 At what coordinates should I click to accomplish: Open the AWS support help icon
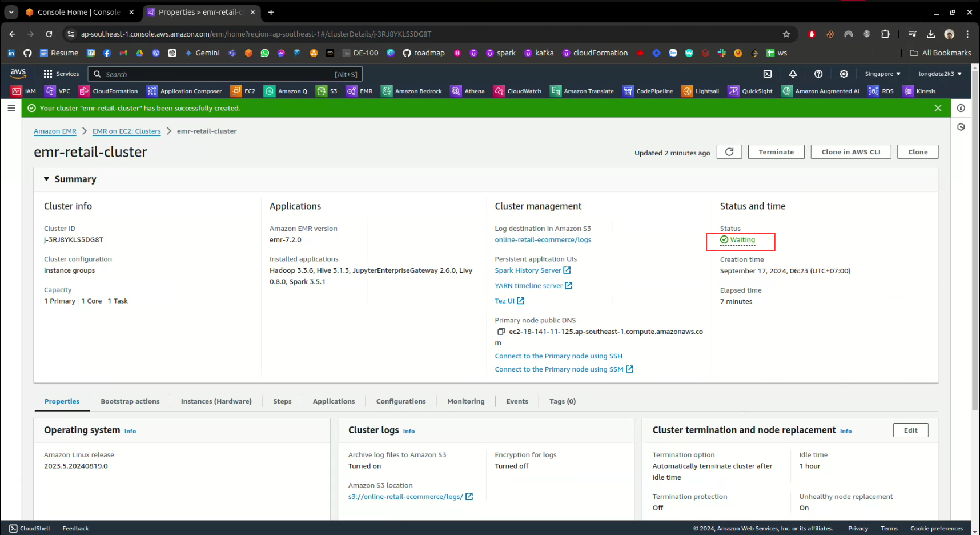point(818,74)
